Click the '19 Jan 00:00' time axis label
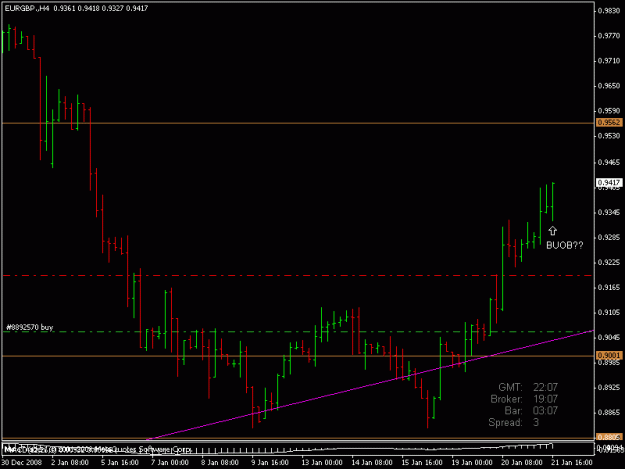The width and height of the screenshot is (625, 469). (472, 462)
